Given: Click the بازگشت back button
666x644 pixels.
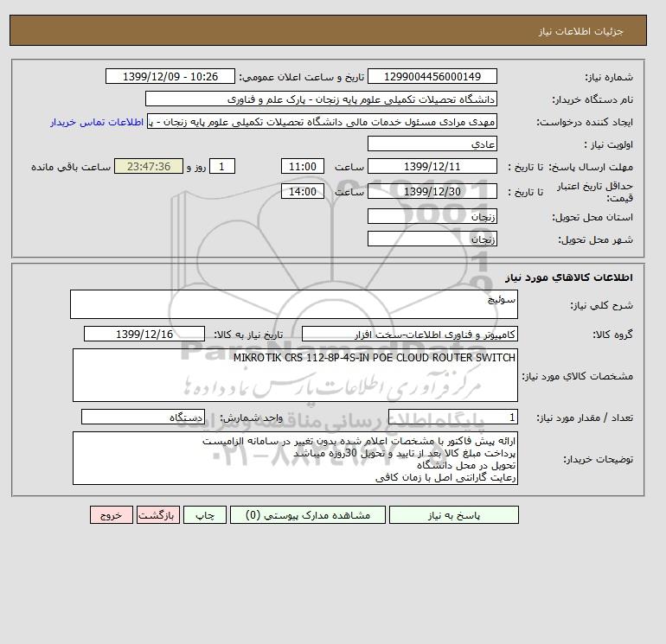Looking at the screenshot, I should pos(158,515).
